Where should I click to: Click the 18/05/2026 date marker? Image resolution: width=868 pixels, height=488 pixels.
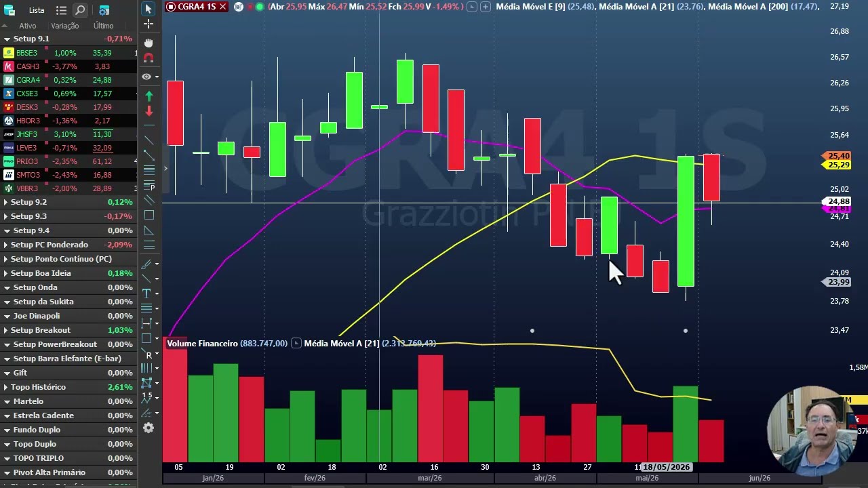pyautogui.click(x=666, y=467)
